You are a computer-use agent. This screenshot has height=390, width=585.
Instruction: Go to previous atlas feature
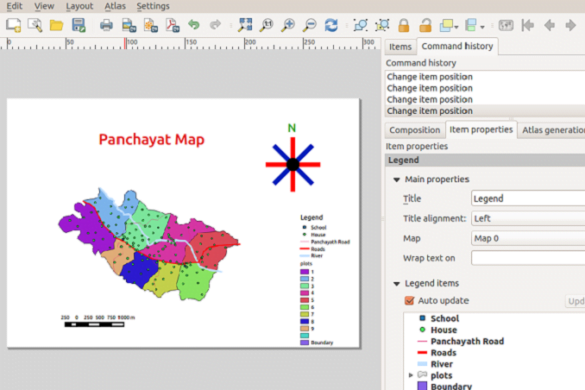[x=549, y=25]
